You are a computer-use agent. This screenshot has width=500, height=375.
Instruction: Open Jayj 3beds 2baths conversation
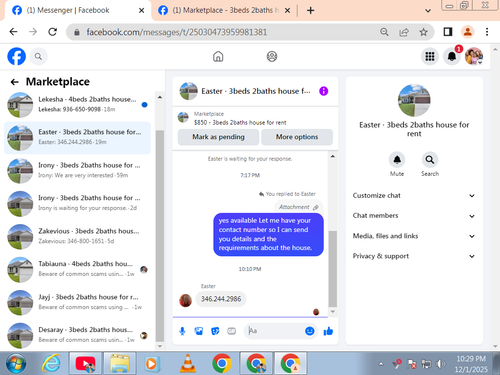[77, 302]
